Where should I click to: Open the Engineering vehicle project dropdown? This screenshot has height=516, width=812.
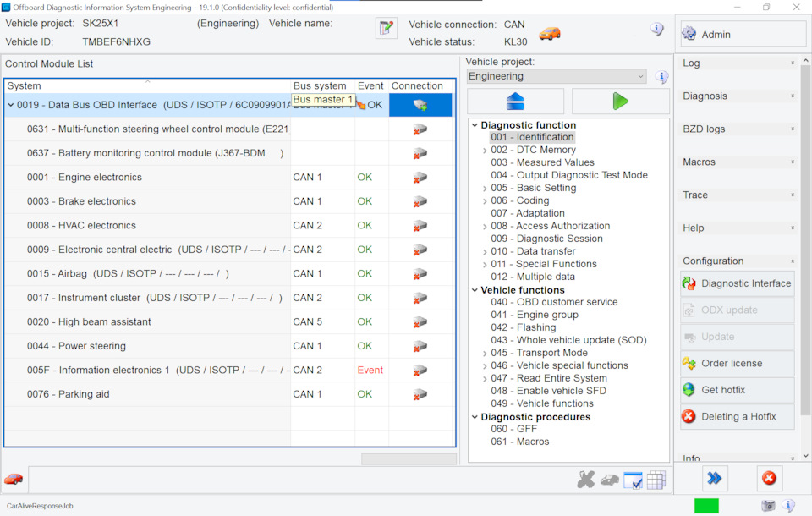(x=557, y=76)
